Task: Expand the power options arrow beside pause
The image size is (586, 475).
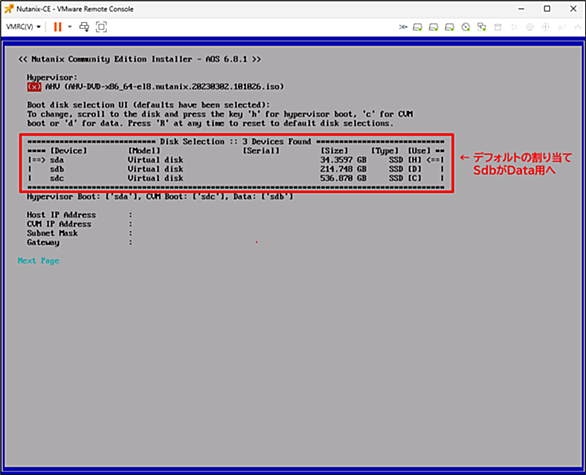Action: [x=70, y=27]
